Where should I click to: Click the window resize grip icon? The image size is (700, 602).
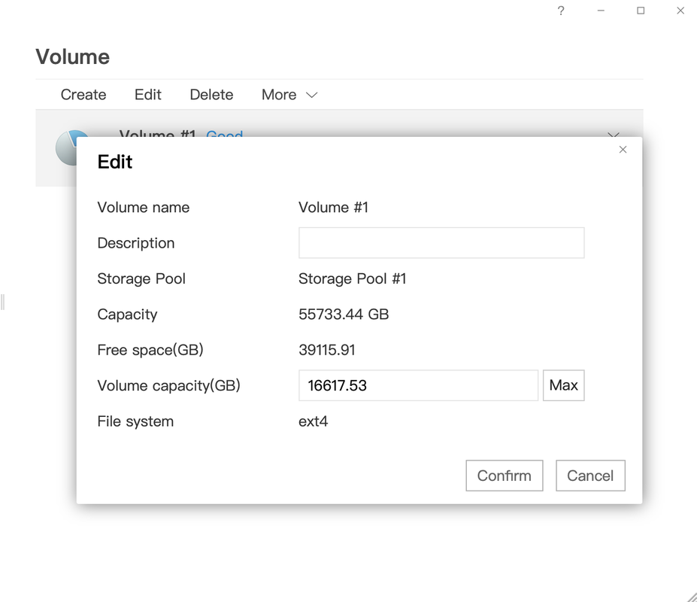[x=692, y=597]
